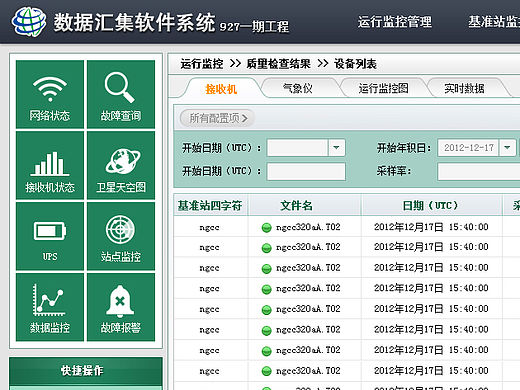This screenshot has width=520, height=390.
Task: Click the date cell in fifth table row
Action: pos(431,309)
